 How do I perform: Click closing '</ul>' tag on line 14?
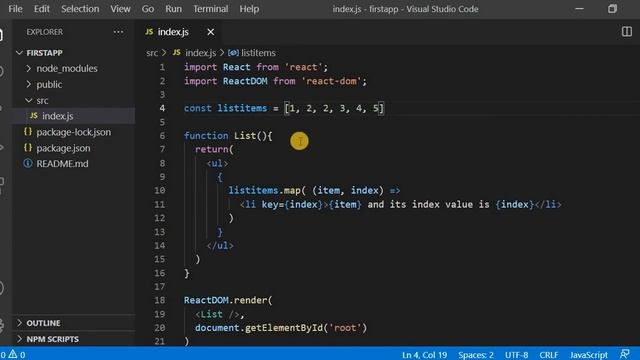click(220, 245)
